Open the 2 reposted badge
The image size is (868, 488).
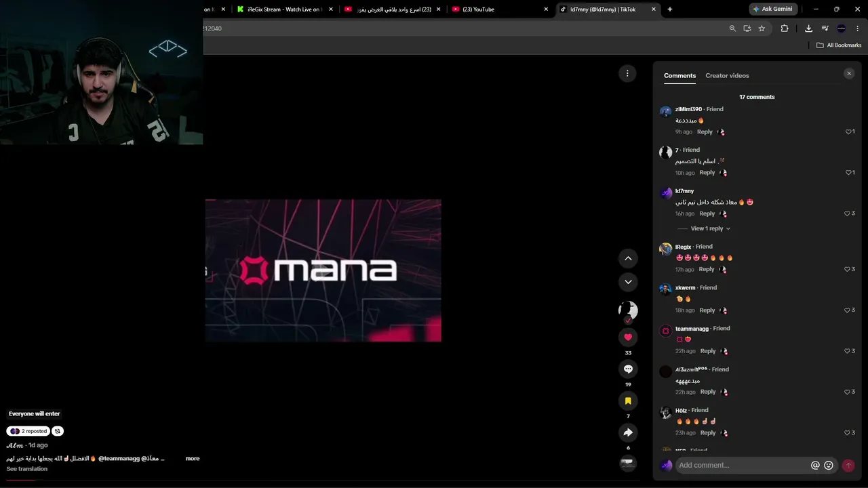point(28,431)
